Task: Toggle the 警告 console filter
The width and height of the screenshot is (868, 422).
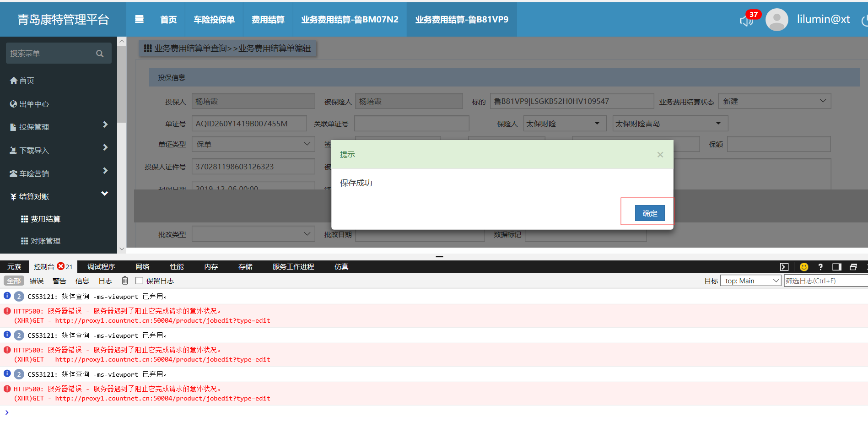Action: click(59, 281)
